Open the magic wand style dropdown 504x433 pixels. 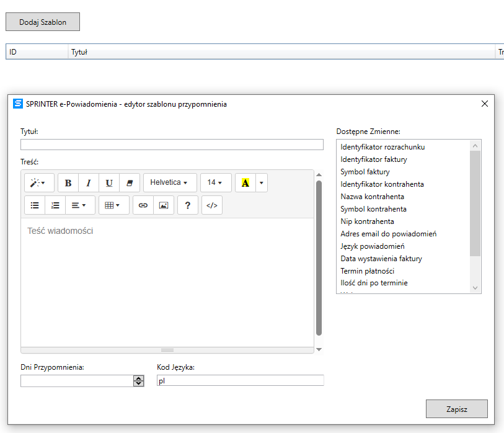click(39, 183)
